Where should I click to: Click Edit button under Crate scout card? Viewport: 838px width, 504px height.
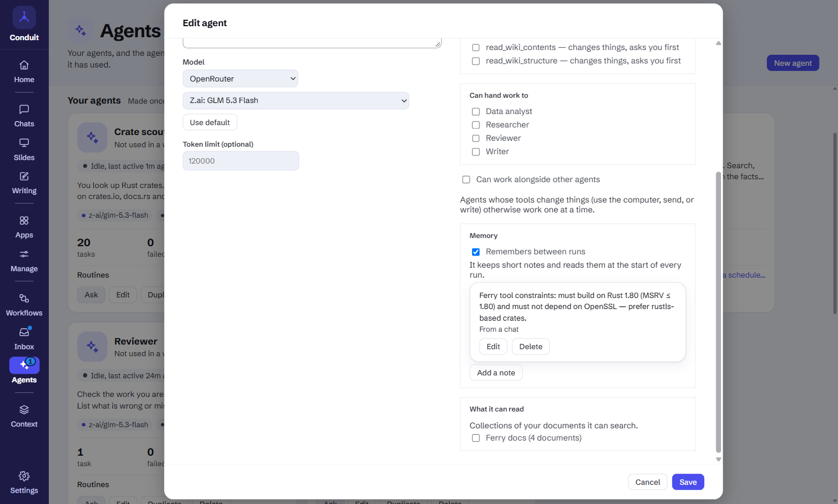(x=123, y=294)
